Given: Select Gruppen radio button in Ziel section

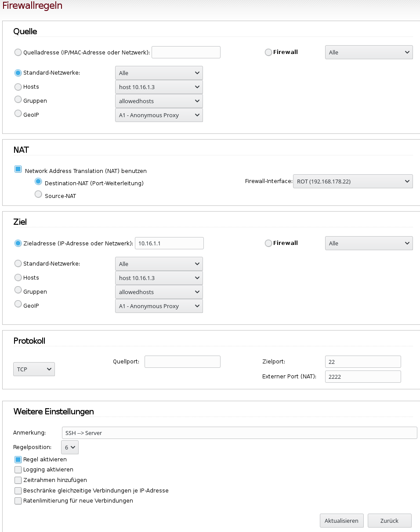Looking at the screenshot, I should [18, 291].
